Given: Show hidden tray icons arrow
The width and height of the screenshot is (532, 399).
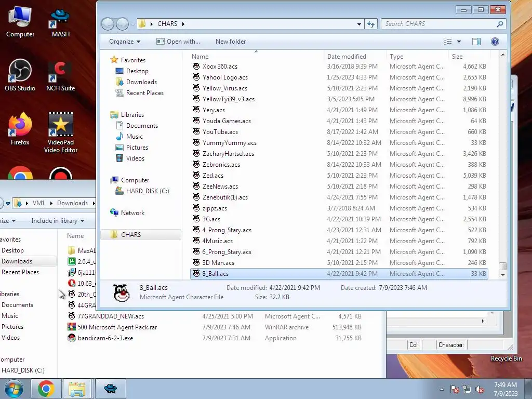Looking at the screenshot, I should (x=442, y=389).
